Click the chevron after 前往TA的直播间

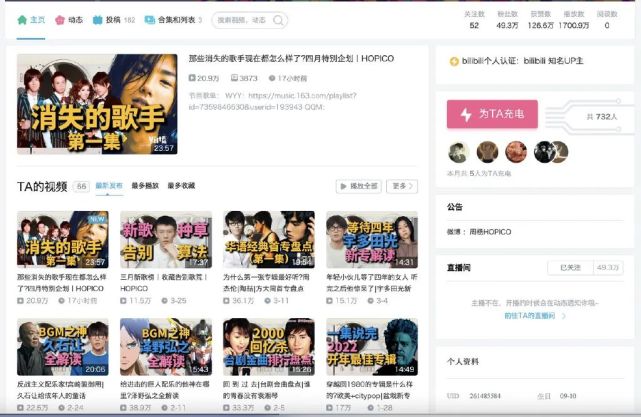563,316
